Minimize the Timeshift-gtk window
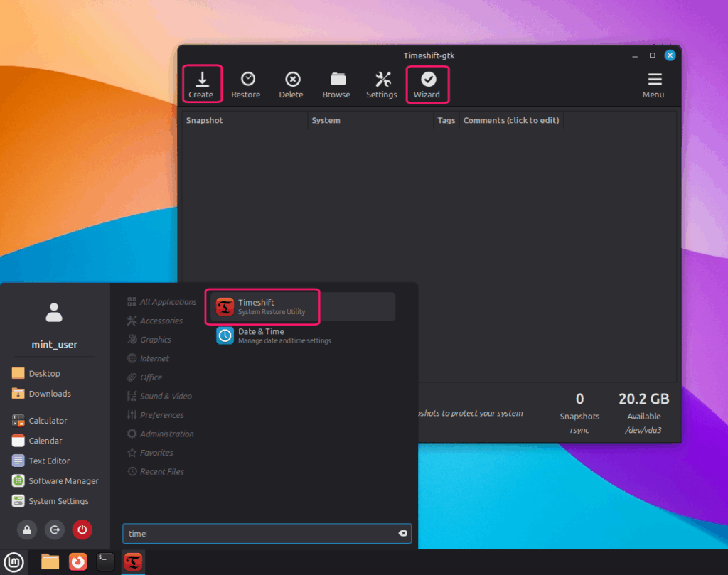This screenshot has height=575, width=728. pos(635,55)
